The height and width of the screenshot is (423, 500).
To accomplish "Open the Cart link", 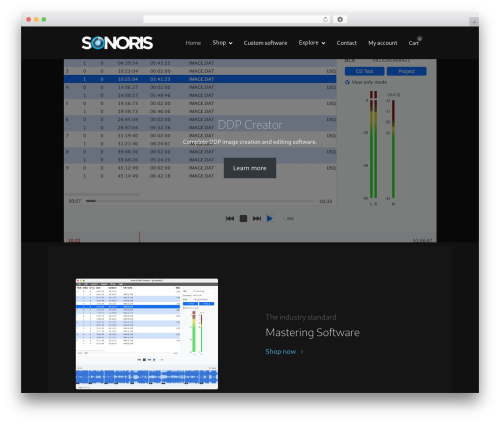I will click(413, 43).
